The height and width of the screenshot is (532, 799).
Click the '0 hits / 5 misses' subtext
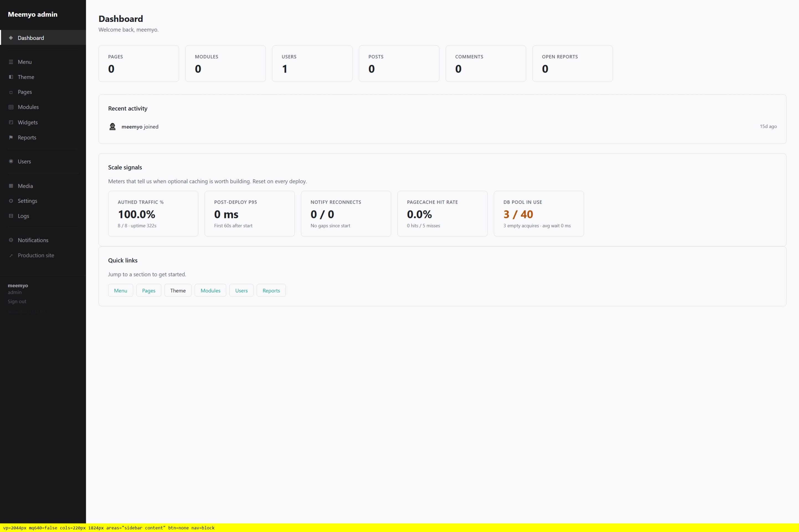coord(423,226)
